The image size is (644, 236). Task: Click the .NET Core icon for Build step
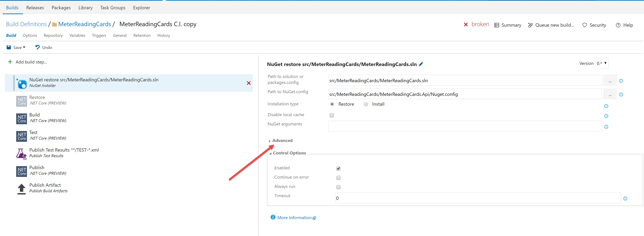pos(22,119)
